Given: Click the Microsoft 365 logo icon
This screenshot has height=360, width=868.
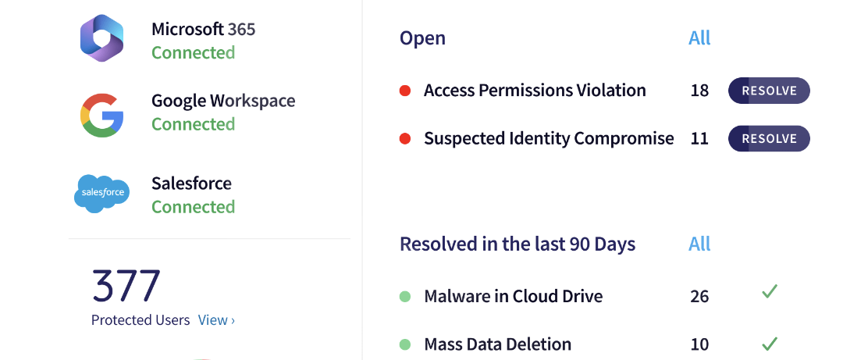Looking at the screenshot, I should 101,38.
